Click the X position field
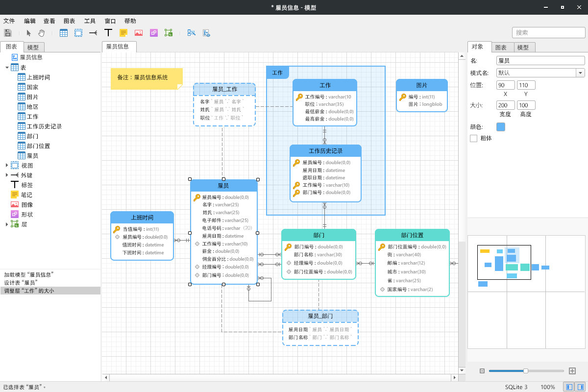The height and width of the screenshot is (392, 588). point(506,85)
